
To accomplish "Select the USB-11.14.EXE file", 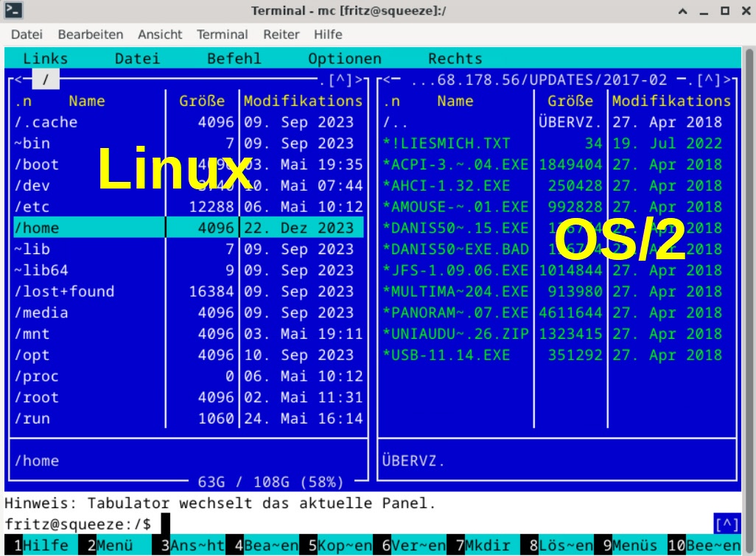I will pos(557,355).
